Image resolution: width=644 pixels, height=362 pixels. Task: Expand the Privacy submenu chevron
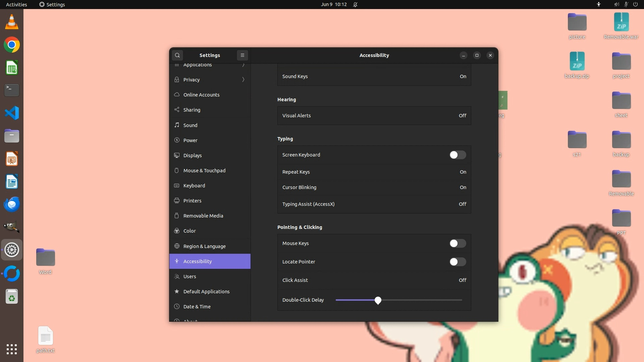(x=243, y=79)
